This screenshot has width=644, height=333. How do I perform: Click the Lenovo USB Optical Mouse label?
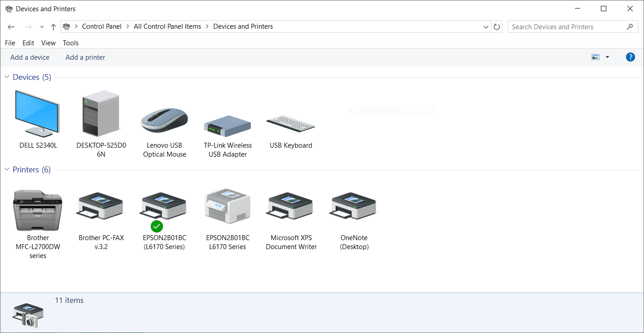(165, 150)
